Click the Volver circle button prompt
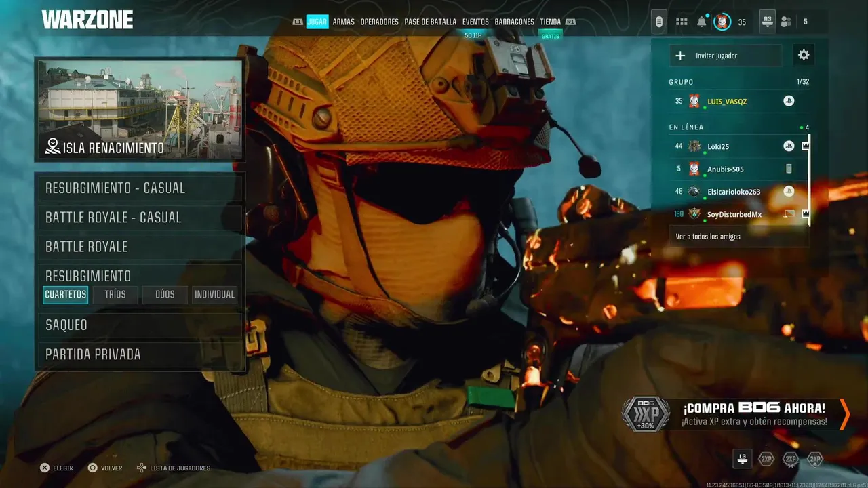 pos(105,468)
